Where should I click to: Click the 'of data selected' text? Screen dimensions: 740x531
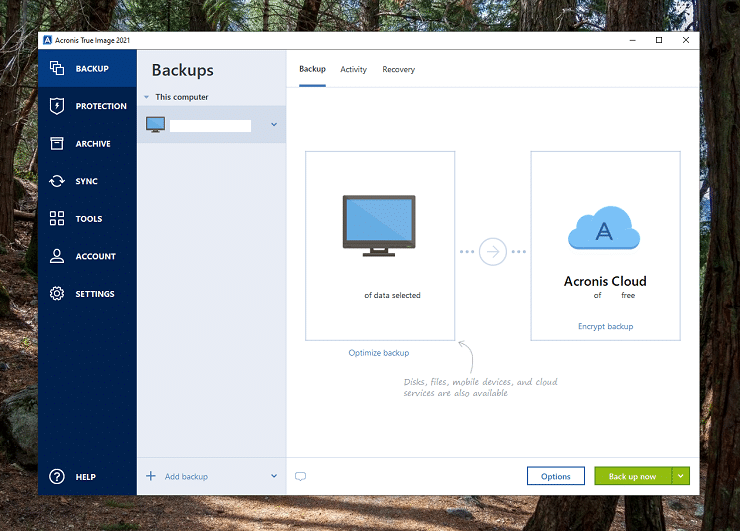click(392, 295)
